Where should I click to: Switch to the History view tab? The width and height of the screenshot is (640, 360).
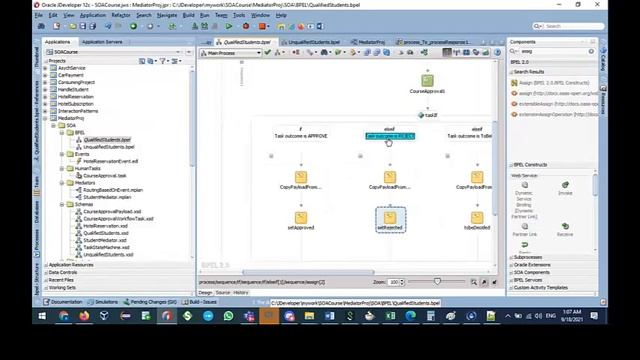[x=240, y=293]
